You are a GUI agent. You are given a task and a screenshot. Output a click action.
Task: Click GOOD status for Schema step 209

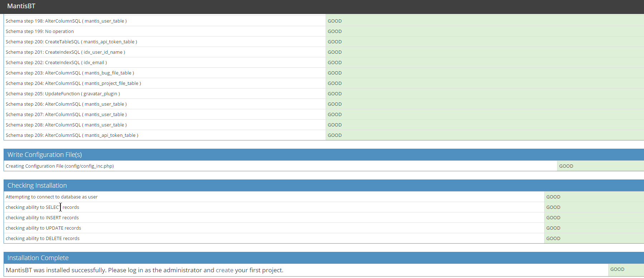pyautogui.click(x=335, y=135)
